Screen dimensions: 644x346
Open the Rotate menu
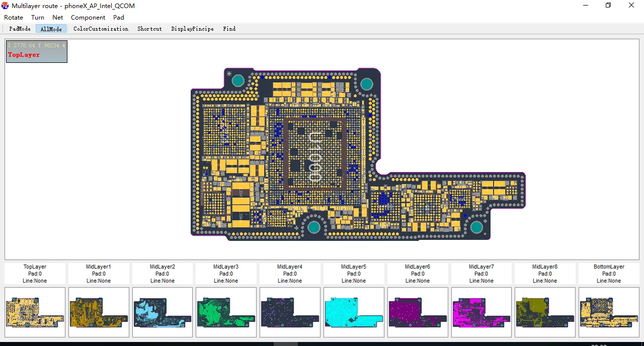pyautogui.click(x=14, y=17)
